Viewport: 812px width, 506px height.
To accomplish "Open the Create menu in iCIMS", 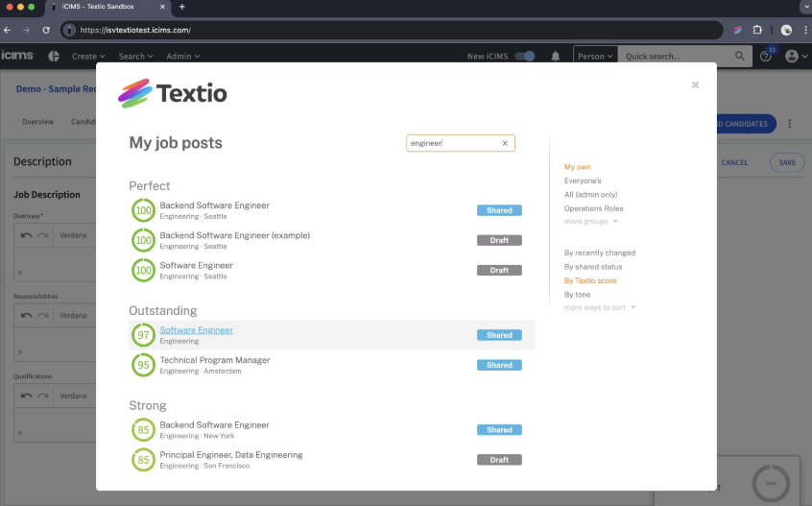I will (x=88, y=57).
